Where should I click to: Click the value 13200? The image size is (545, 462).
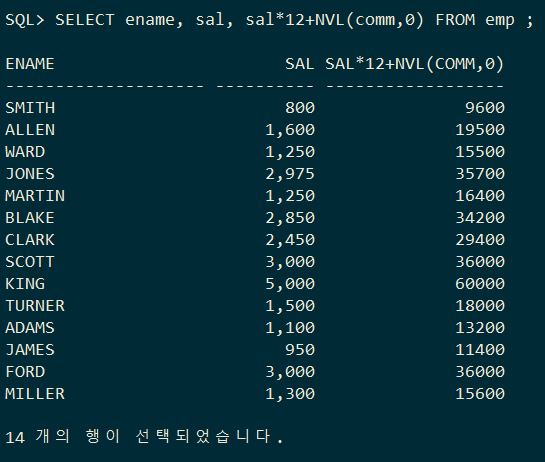tap(480, 328)
